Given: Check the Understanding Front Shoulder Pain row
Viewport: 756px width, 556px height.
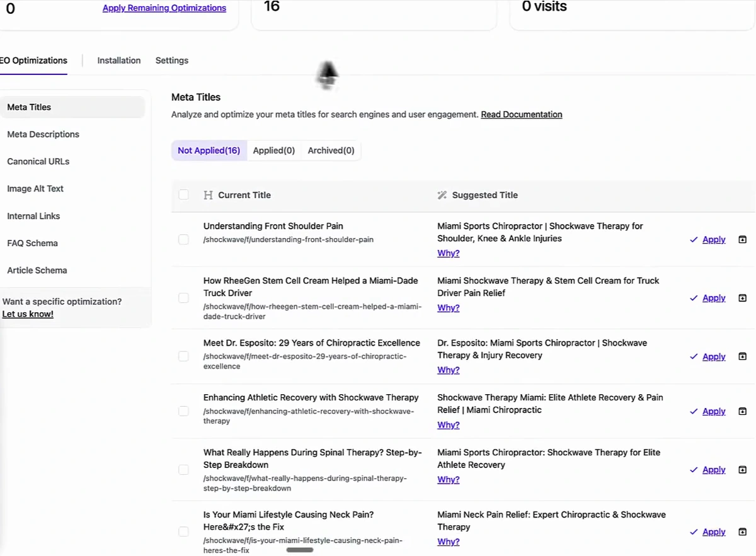Looking at the screenshot, I should tap(183, 239).
